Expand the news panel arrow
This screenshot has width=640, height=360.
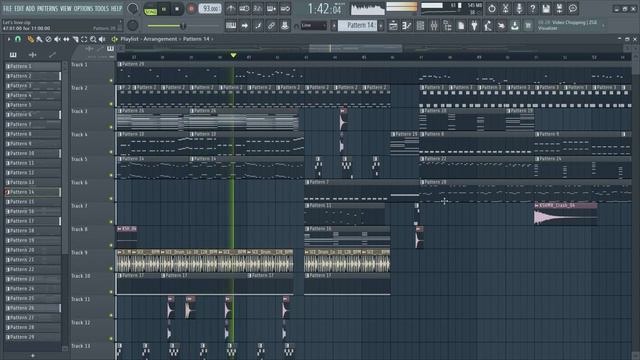604,26
